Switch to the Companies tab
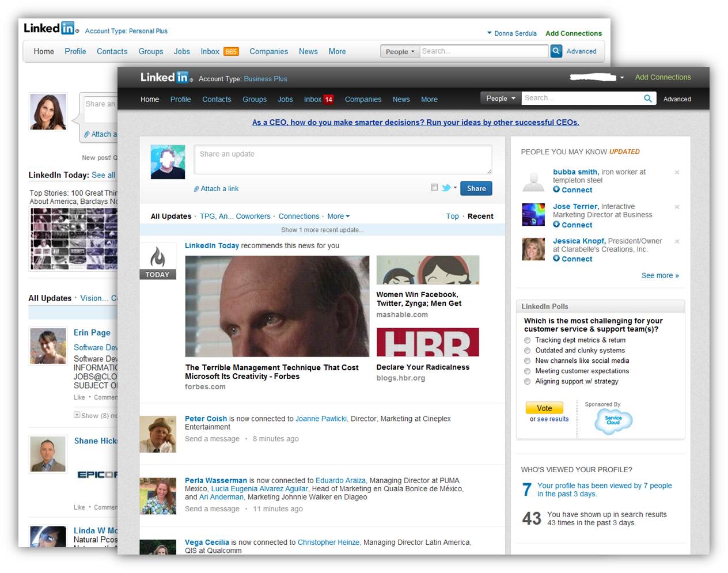 pyautogui.click(x=363, y=99)
